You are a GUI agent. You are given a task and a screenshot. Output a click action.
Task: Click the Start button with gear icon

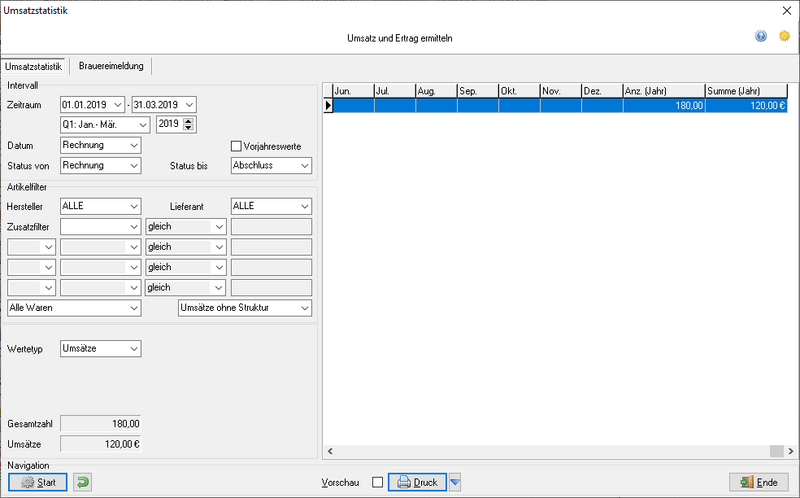(x=38, y=482)
